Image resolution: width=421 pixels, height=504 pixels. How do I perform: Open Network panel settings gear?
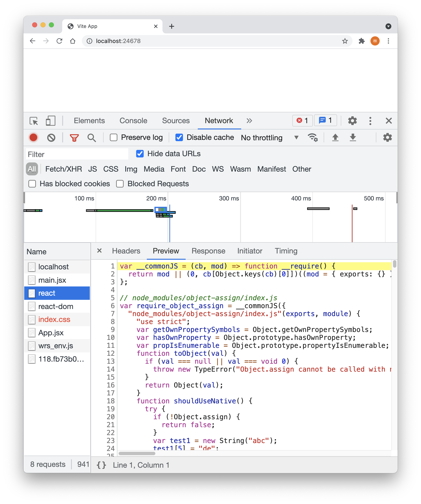click(x=387, y=138)
